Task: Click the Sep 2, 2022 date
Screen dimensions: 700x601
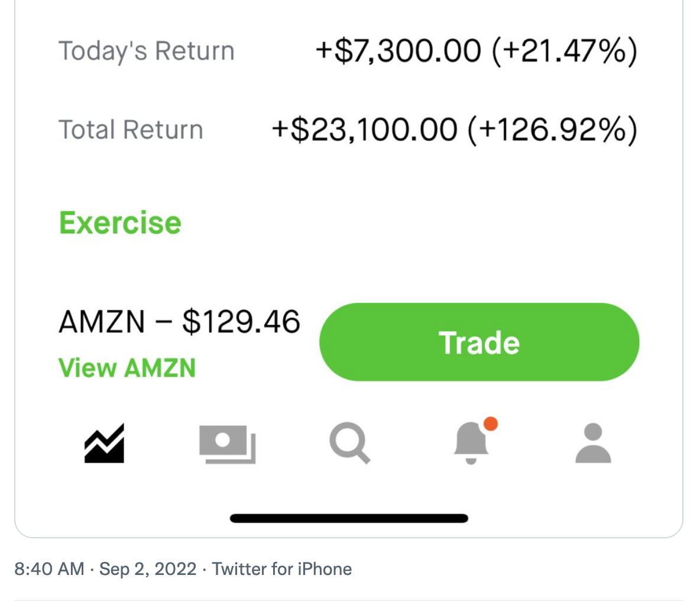Action: (148, 569)
